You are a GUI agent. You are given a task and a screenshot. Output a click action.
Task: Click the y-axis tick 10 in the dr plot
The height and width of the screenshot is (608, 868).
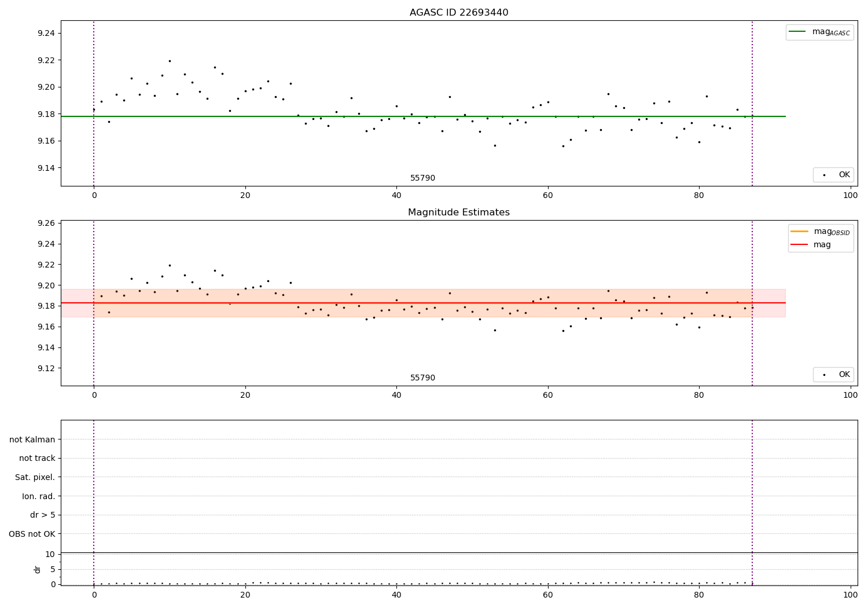click(50, 554)
